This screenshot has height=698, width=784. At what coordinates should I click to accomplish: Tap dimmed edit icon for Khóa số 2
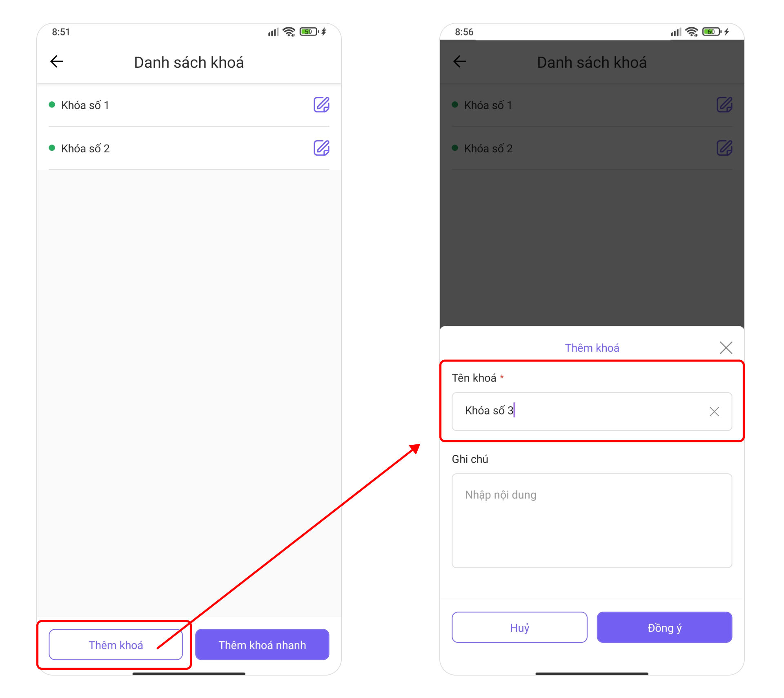724,148
